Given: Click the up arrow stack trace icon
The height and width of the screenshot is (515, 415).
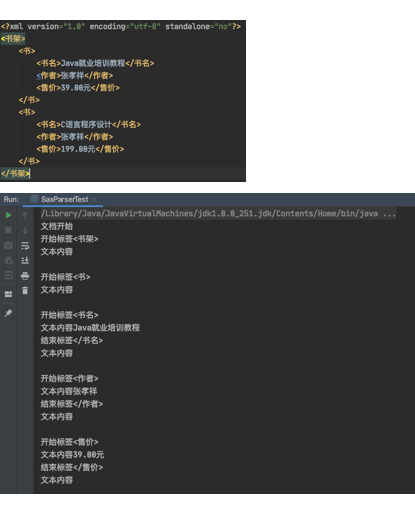Looking at the screenshot, I should click(x=25, y=216).
